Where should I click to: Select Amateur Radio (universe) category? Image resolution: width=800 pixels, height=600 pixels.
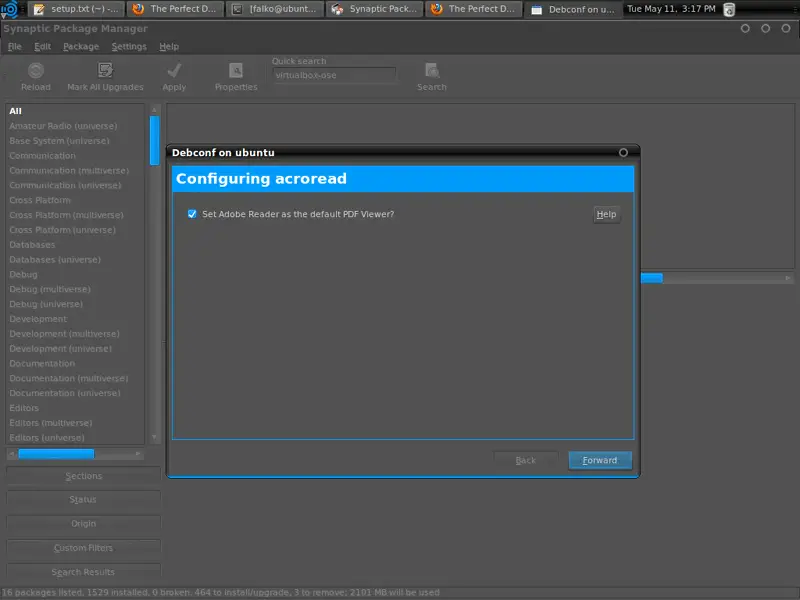tap(76, 126)
